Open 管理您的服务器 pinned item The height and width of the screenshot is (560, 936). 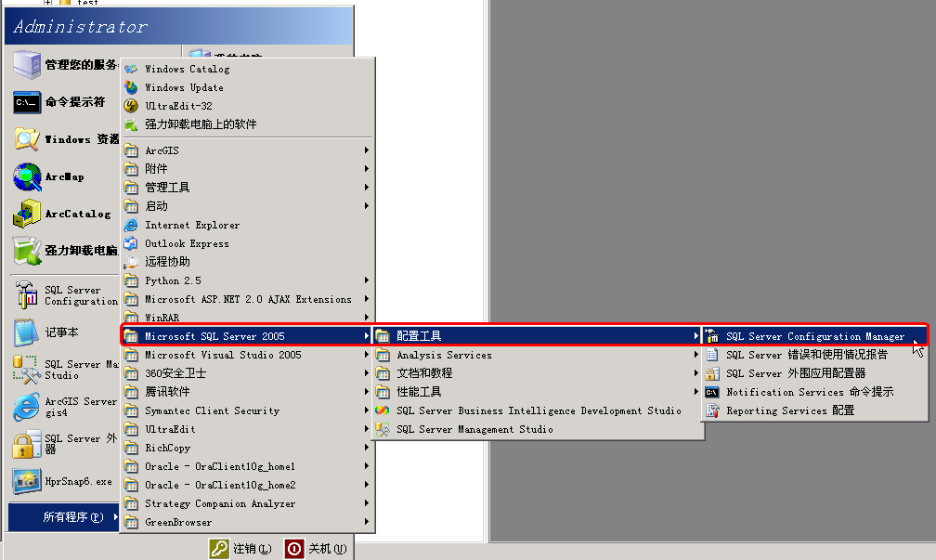click(65, 64)
